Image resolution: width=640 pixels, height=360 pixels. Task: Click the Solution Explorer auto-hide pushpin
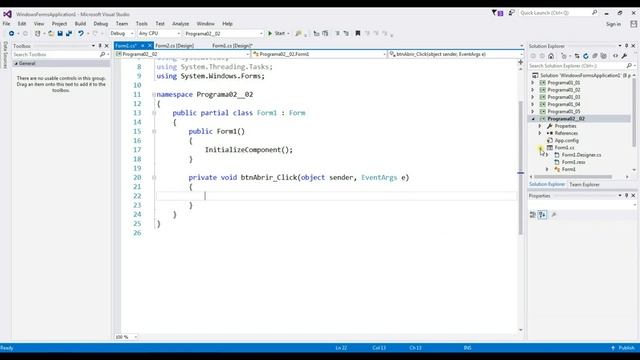point(627,46)
